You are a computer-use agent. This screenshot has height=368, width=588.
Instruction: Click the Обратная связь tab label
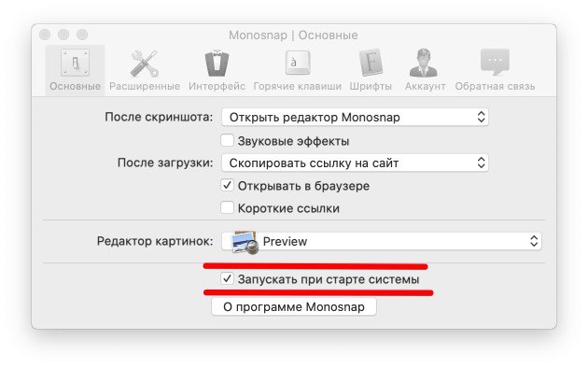pyautogui.click(x=495, y=86)
